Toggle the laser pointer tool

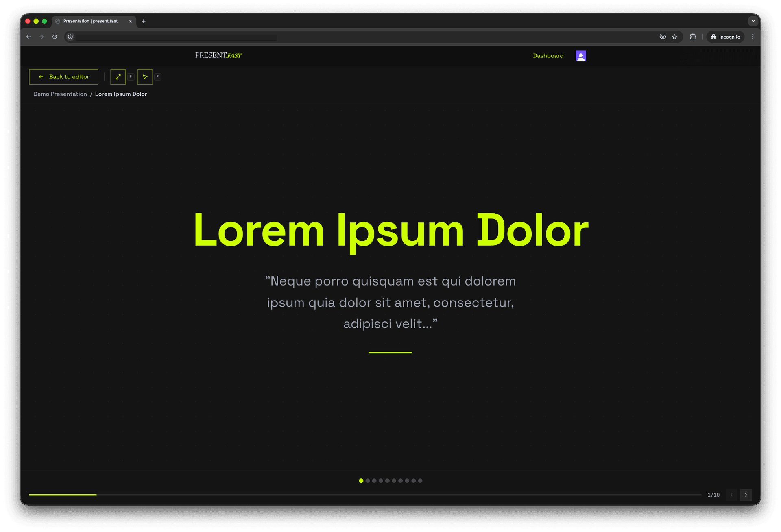point(145,77)
